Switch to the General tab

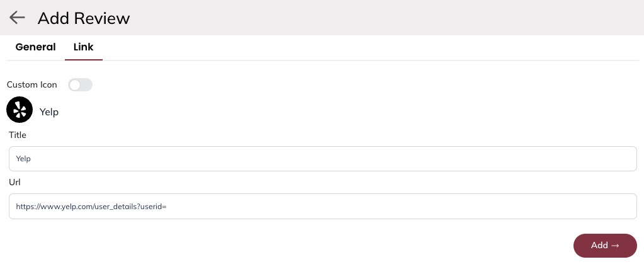(35, 47)
